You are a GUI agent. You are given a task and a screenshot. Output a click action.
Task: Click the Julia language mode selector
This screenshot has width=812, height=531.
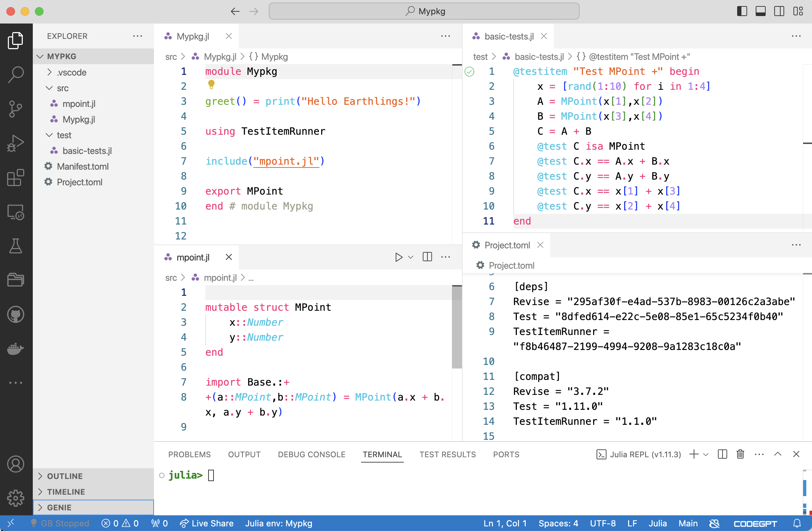(658, 523)
